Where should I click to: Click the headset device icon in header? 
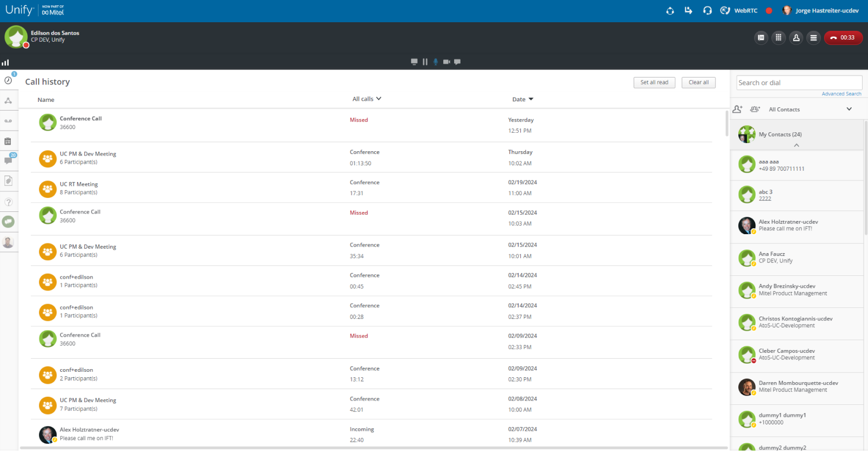[707, 10]
